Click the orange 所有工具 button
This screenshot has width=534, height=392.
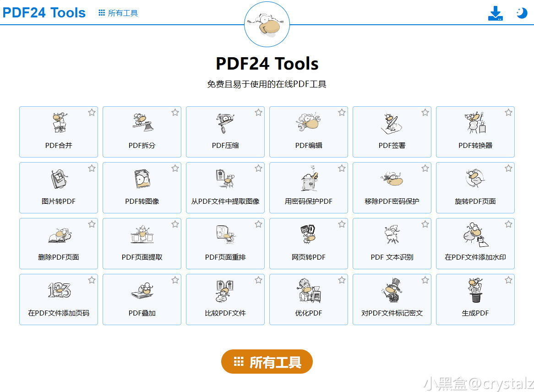(x=267, y=362)
